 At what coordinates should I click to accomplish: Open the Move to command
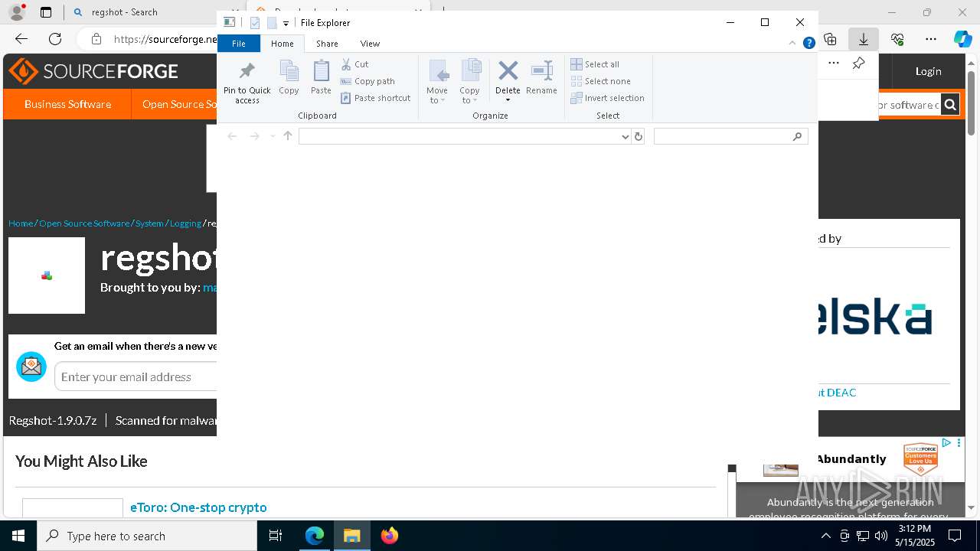tap(437, 82)
